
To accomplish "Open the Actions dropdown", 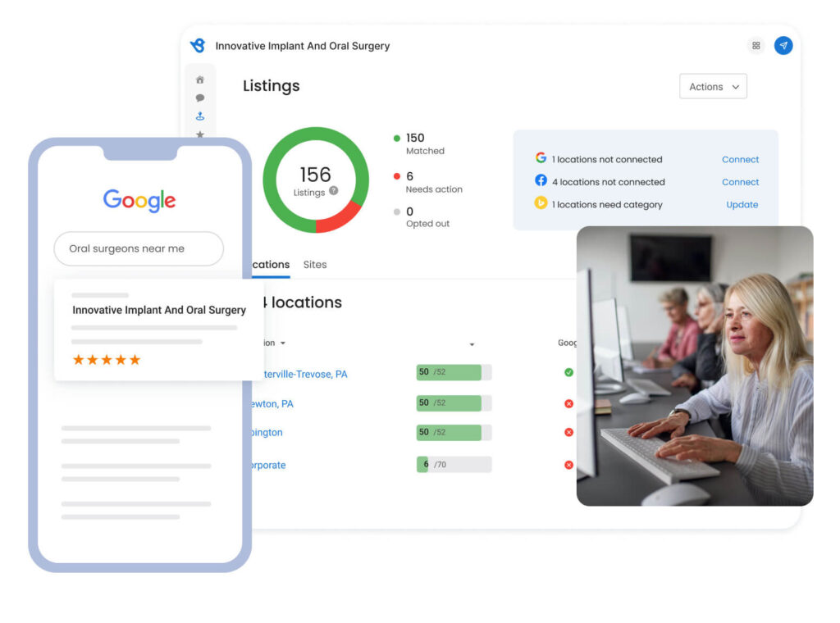I will click(713, 87).
